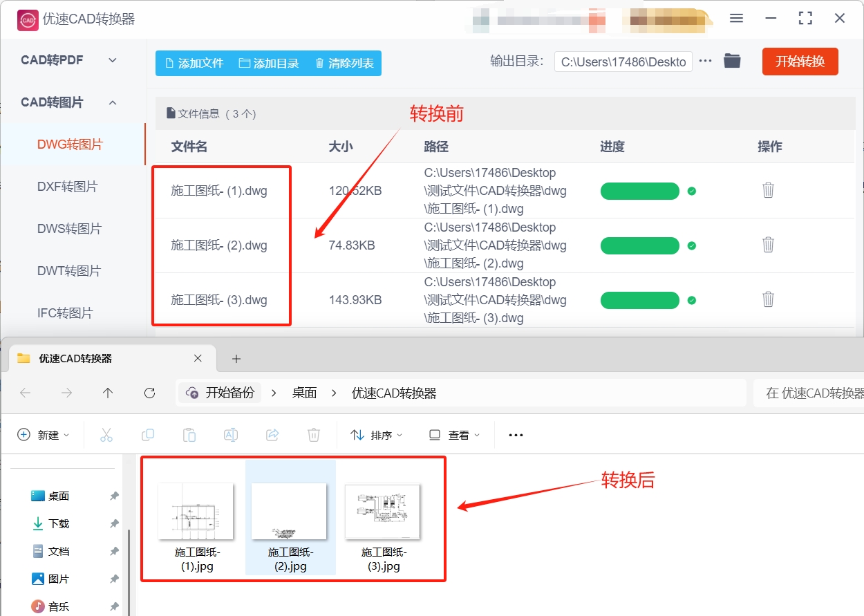Click progress bar of 施工图纸- (2).dwg

pos(640,245)
